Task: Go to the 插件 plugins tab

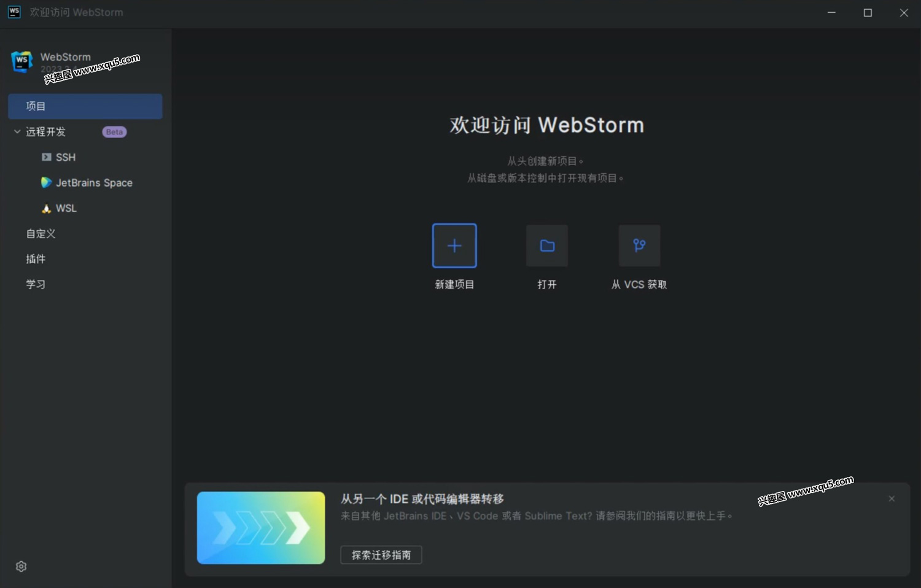Action: point(36,259)
